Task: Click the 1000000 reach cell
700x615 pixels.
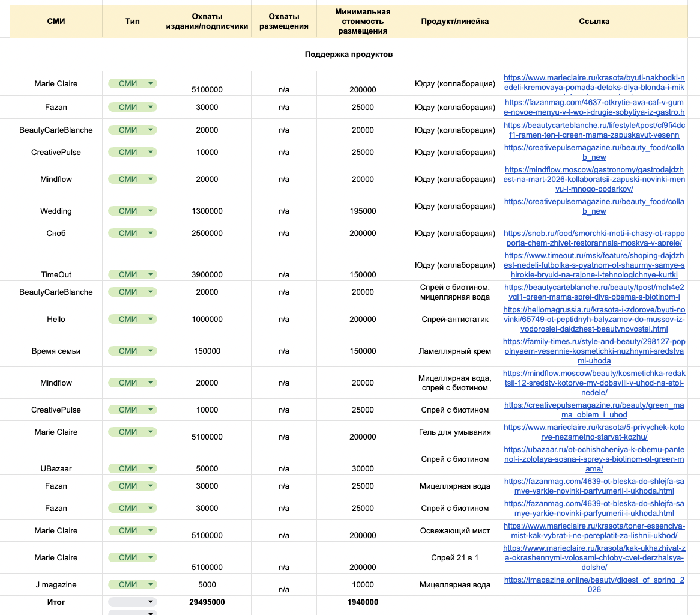Action: [x=207, y=319]
